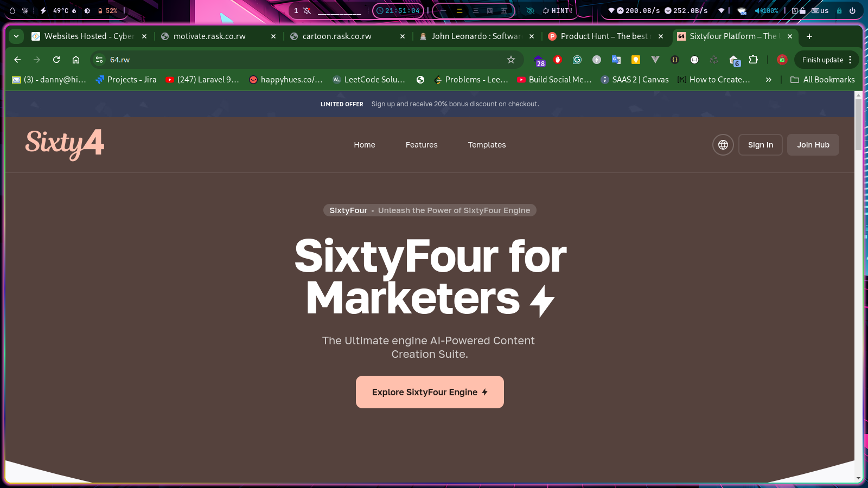The image size is (868, 488).
Task: Click the scrollbar down arrow
Action: 858,478
